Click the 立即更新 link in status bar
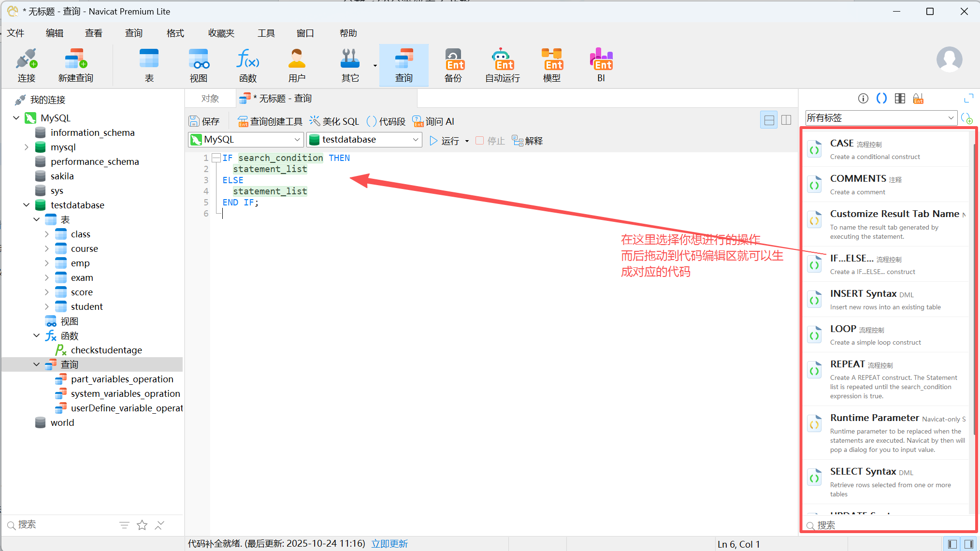Screen dimensions: 980x551 (389, 544)
